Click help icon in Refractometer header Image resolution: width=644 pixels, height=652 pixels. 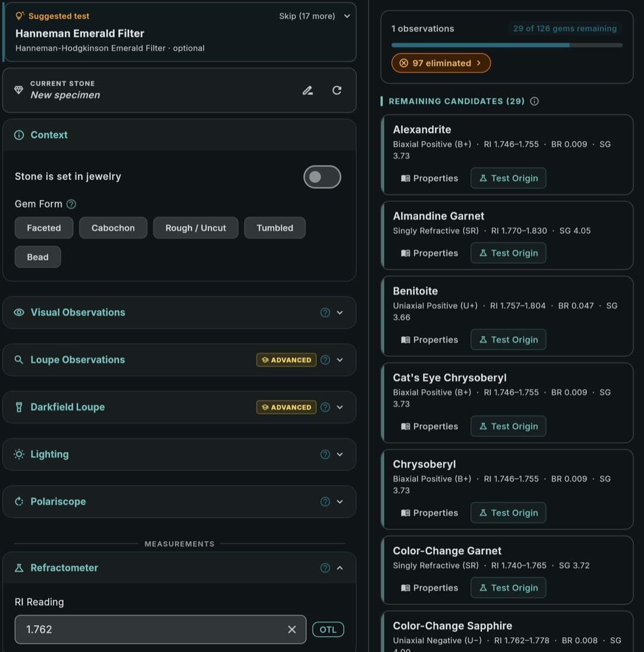[325, 568]
